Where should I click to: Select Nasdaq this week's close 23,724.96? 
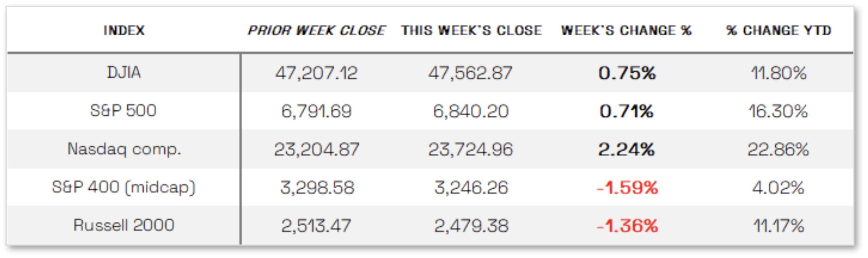pos(471,149)
